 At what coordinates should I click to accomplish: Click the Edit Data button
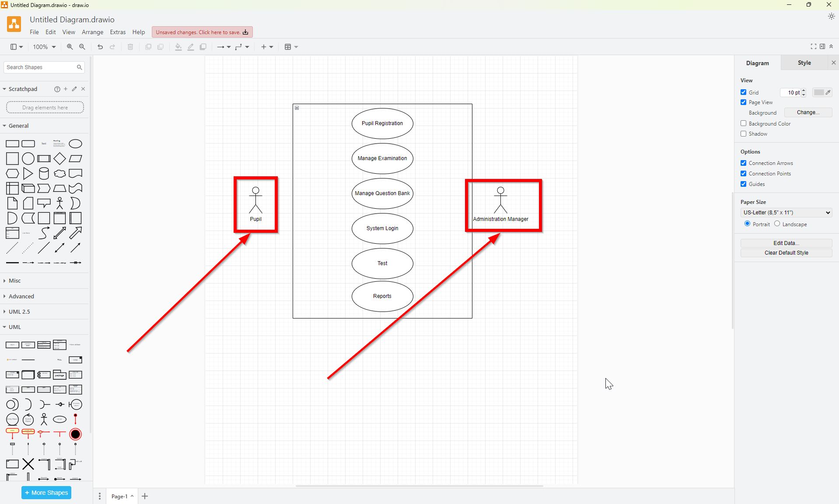point(786,243)
